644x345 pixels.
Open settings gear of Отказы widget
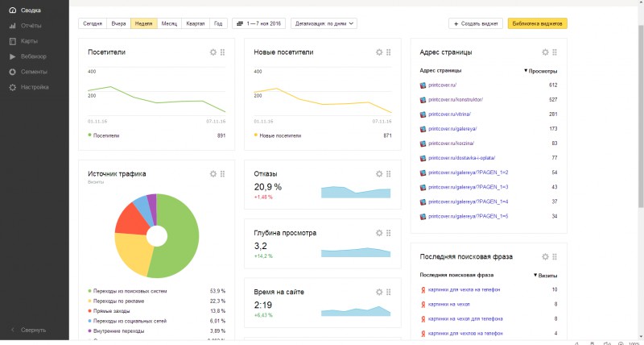point(379,174)
